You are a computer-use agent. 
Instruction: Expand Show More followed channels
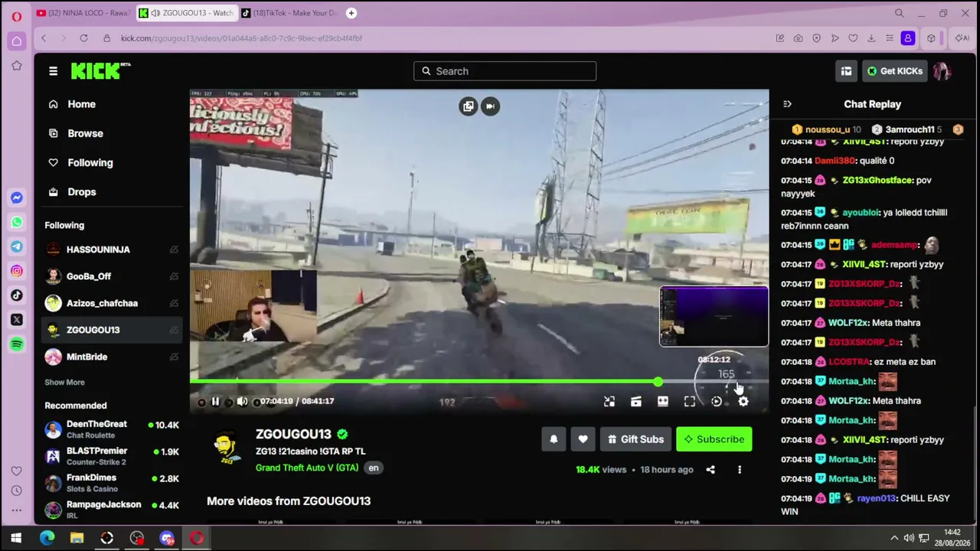tap(64, 383)
